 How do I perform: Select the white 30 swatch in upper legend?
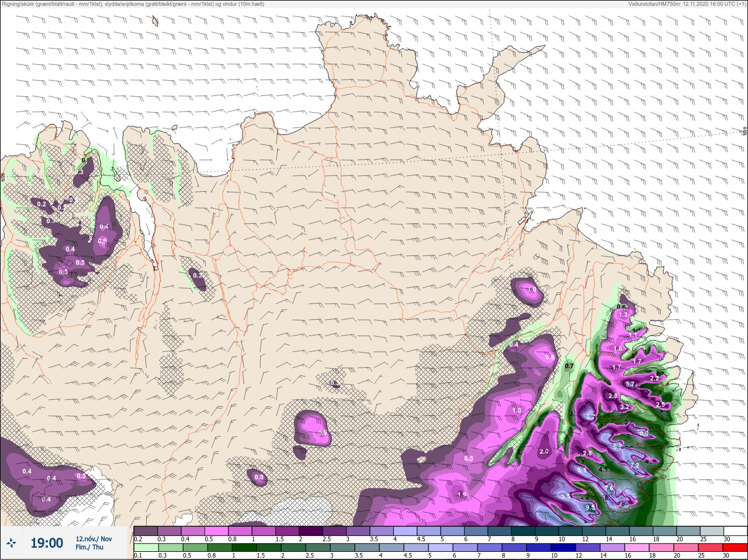(x=735, y=530)
